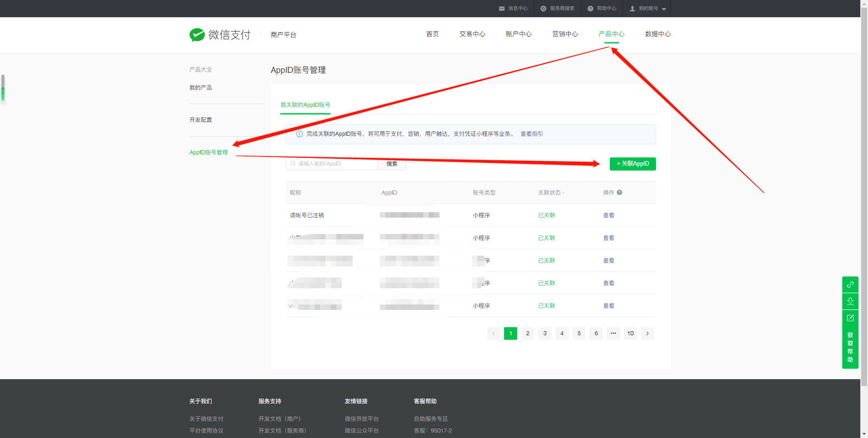The image size is (868, 438).
Task: Click the link icon in floating sidebar
Action: [x=850, y=284]
